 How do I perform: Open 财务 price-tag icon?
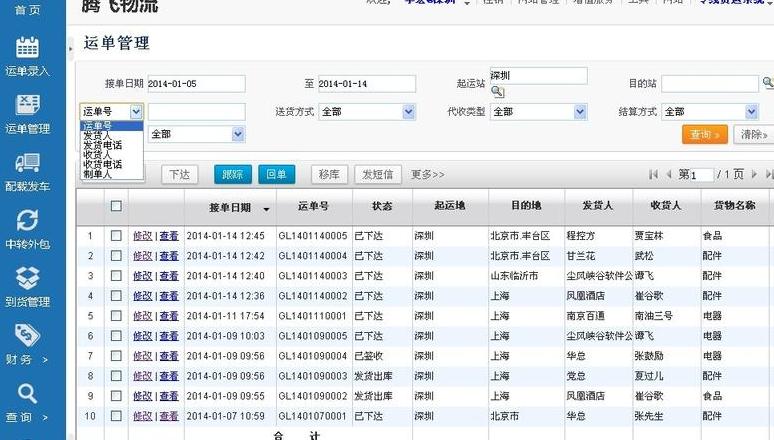[x=27, y=335]
